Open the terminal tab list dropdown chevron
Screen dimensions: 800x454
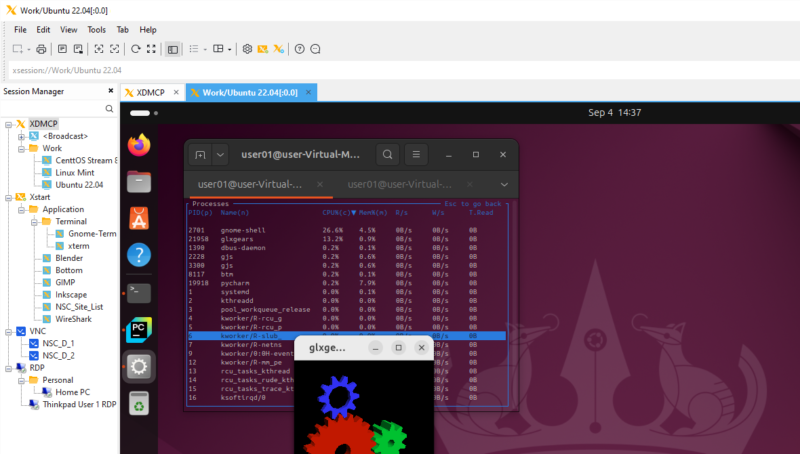[505, 184]
